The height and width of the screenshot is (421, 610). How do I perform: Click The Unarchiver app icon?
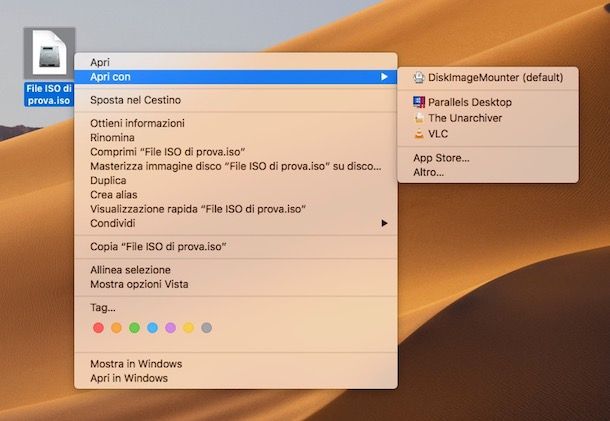coord(419,118)
